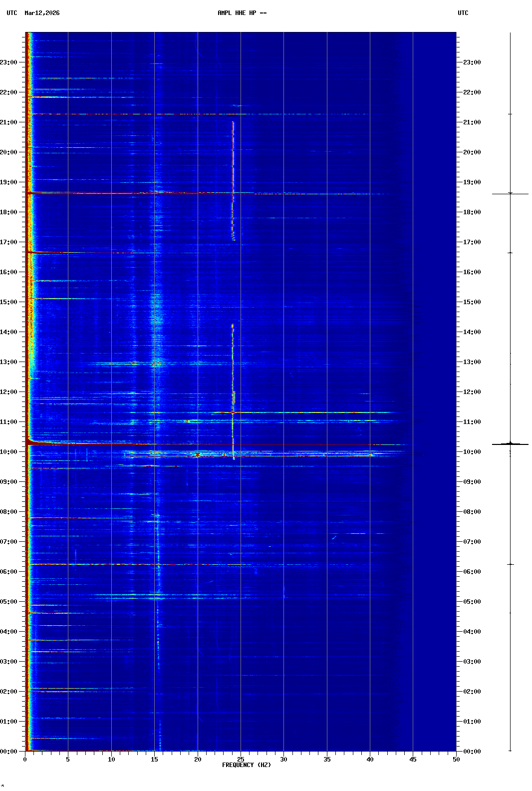Click the 12:00 label on the right time axis
The height and width of the screenshot is (791, 532).
click(x=472, y=392)
